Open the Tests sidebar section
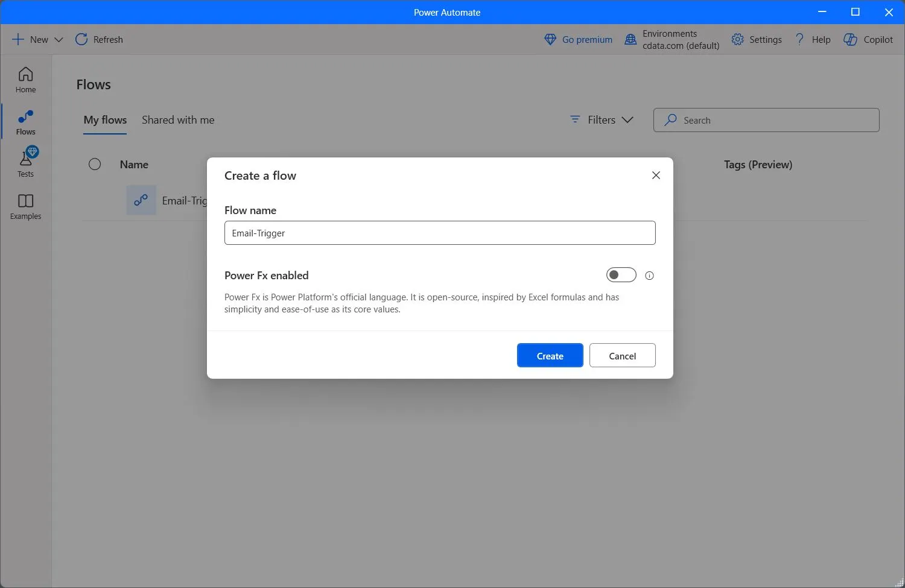Screen dimensions: 905x588 tap(25, 163)
